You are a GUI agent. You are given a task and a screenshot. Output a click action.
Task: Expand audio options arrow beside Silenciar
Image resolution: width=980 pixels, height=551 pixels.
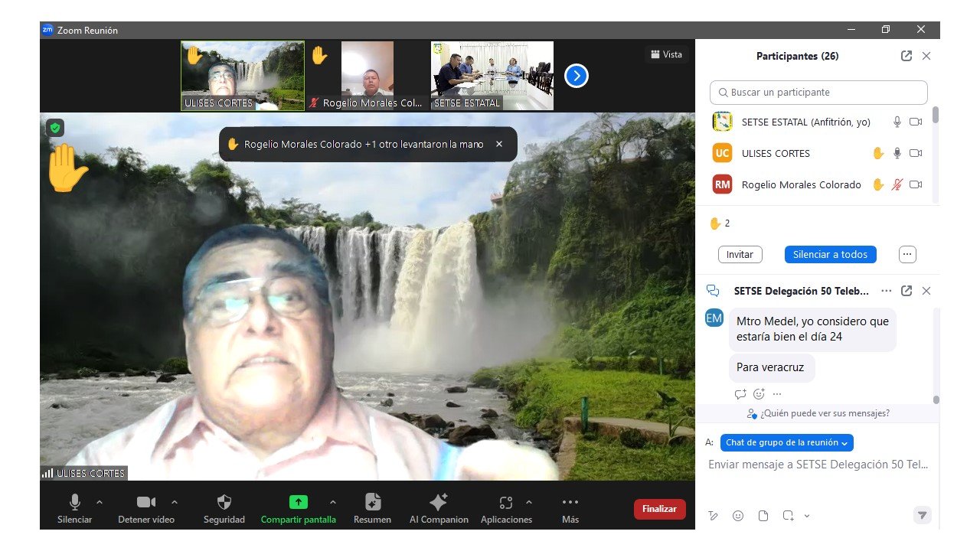click(99, 502)
